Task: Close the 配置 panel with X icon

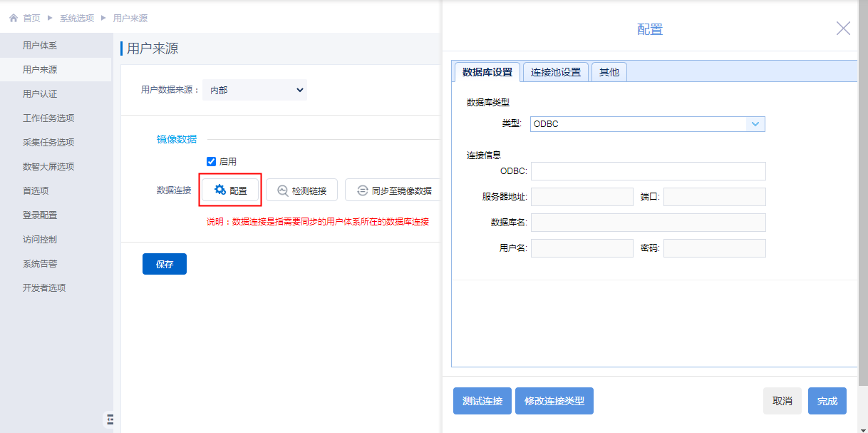Action: click(x=843, y=29)
